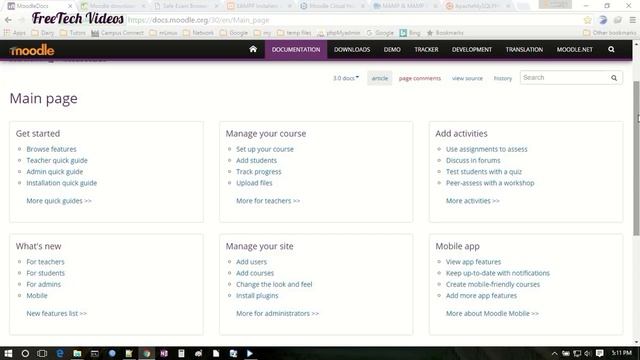The height and width of the screenshot is (360, 640).
Task: Select the article tab
Action: (380, 78)
